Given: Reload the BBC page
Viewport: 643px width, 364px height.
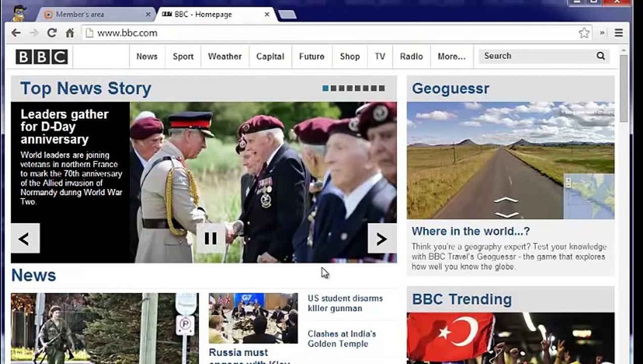Looking at the screenshot, I should (x=52, y=33).
